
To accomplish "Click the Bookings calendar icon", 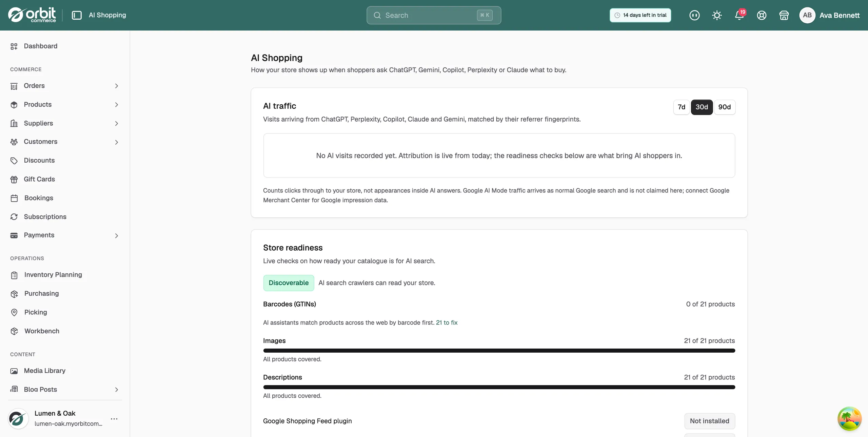I will tap(14, 198).
